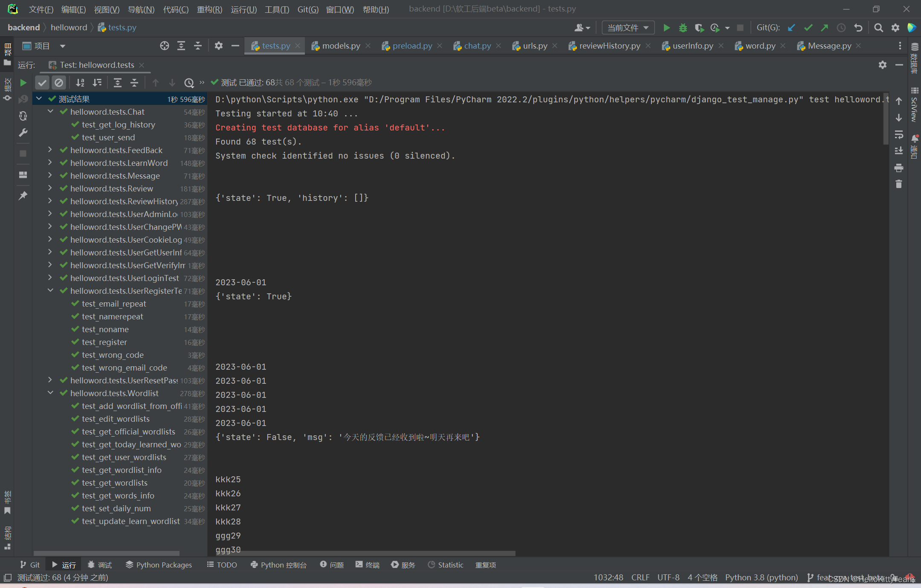
Task: Rerun tests with the green play icon
Action: [x=23, y=82]
